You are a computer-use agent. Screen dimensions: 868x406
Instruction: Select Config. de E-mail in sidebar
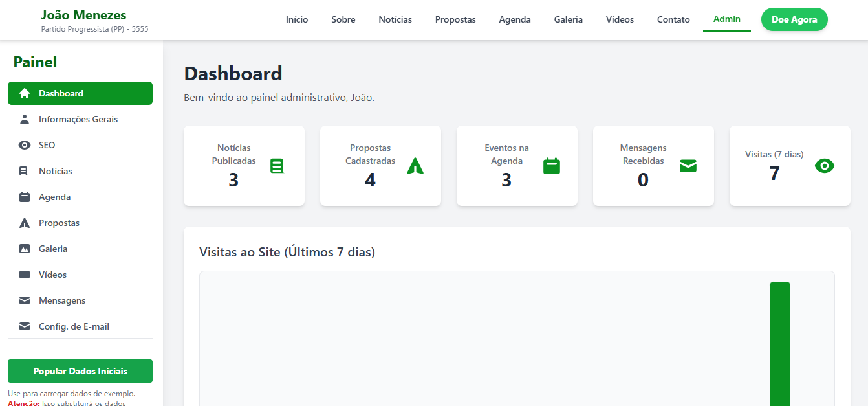coord(74,326)
